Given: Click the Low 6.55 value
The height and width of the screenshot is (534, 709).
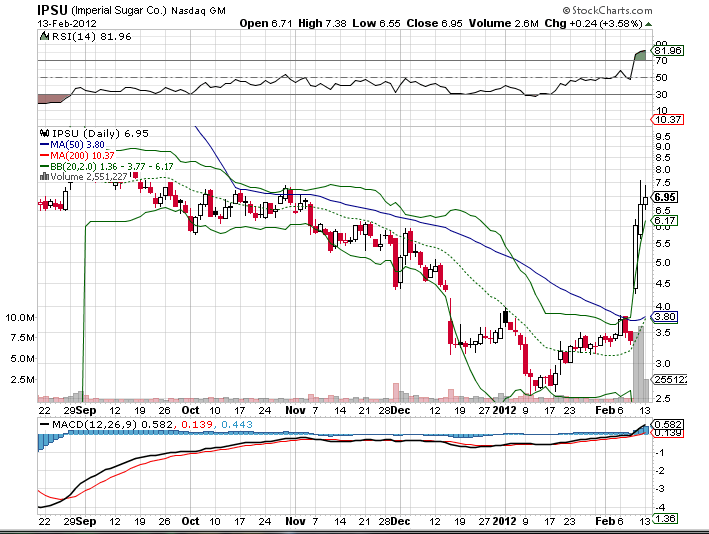Looking at the screenshot, I should pyautogui.click(x=376, y=23).
